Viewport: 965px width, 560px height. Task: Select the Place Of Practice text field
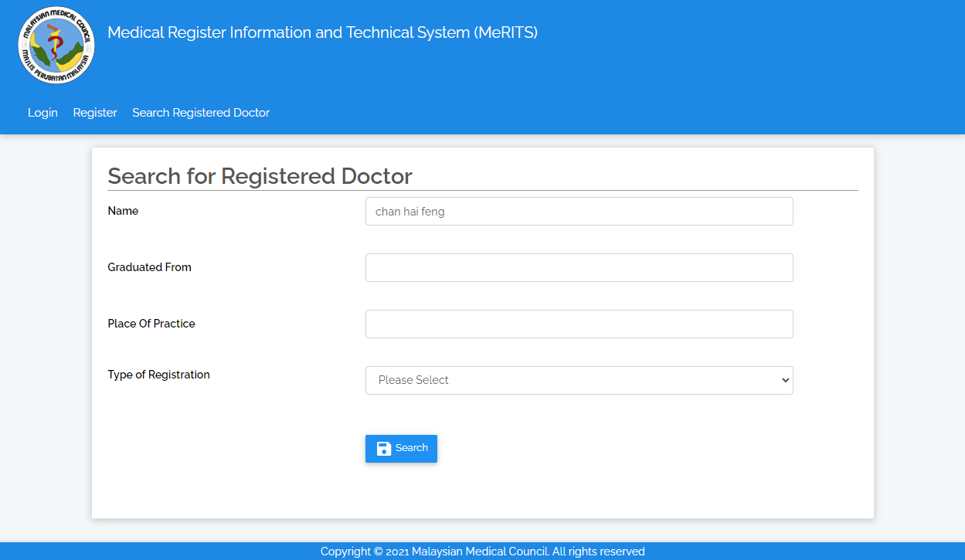pos(579,324)
